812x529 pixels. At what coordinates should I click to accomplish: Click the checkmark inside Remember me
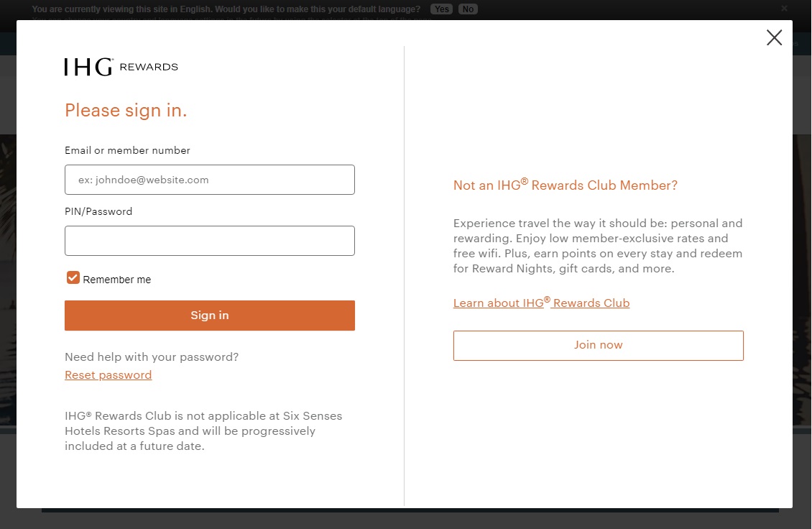click(73, 277)
